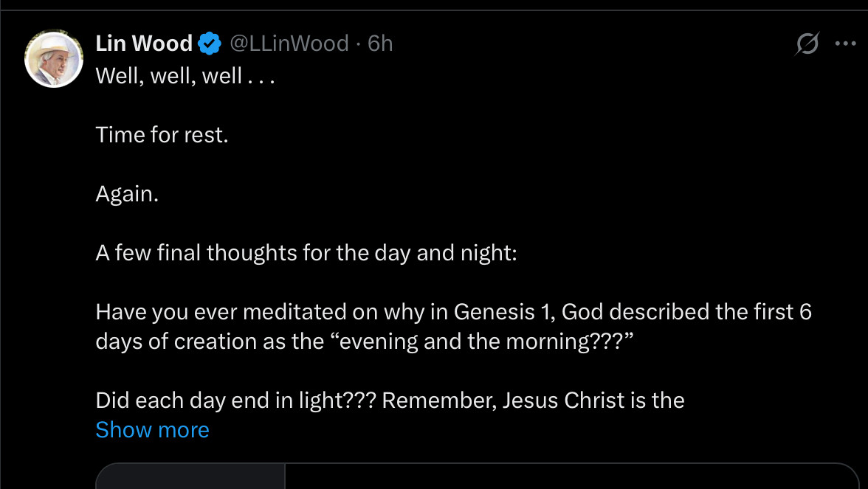The width and height of the screenshot is (868, 489).
Task: Click the Lin Wood display name
Action: pyautogui.click(x=144, y=44)
